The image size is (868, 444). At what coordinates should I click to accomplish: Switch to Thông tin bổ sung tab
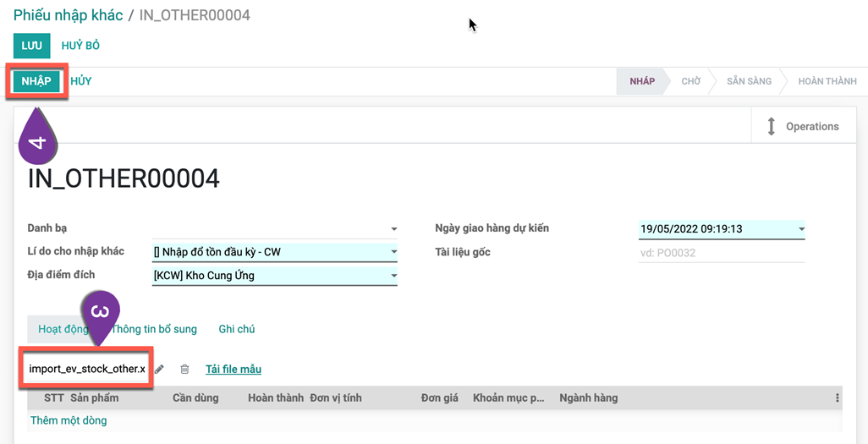click(x=155, y=329)
